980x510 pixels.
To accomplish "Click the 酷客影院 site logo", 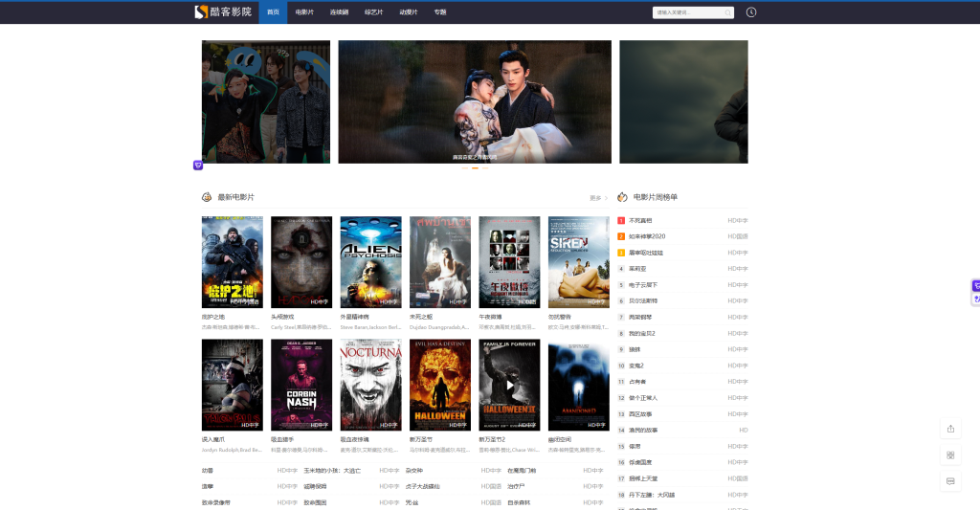I will [x=223, y=12].
